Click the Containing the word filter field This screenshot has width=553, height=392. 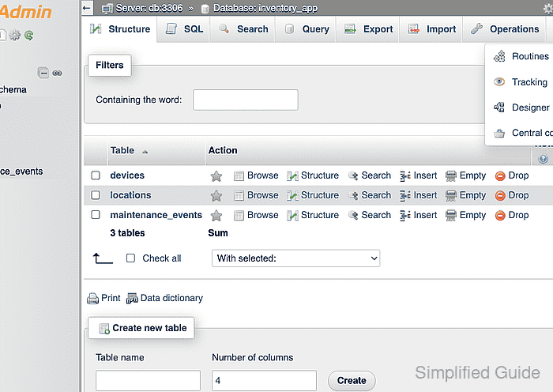(x=246, y=100)
